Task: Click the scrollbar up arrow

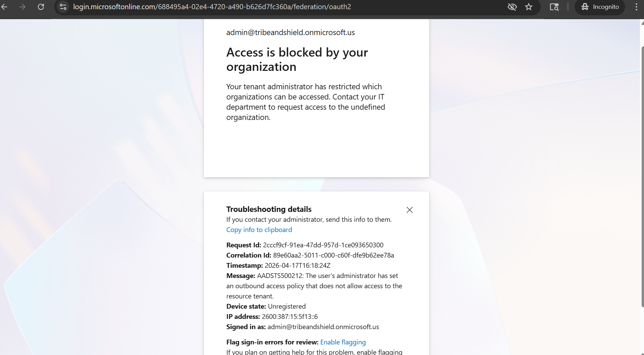Action: click(x=642, y=23)
